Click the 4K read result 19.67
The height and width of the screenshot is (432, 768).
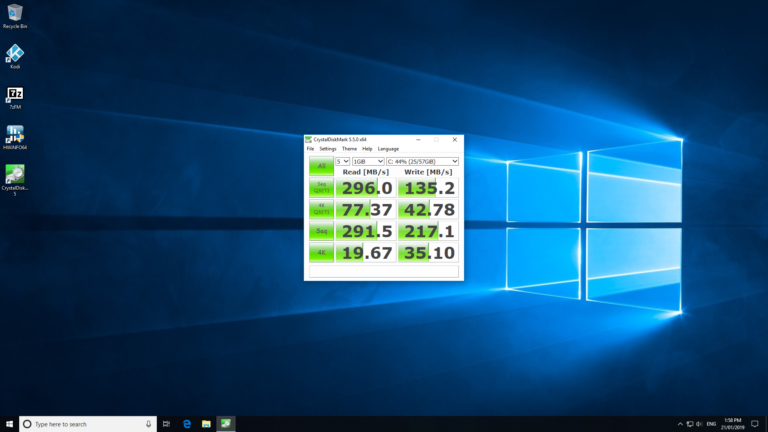[366, 253]
